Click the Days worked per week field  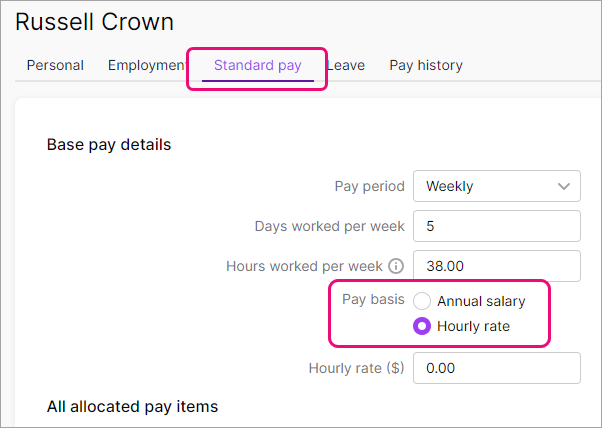[496, 226]
